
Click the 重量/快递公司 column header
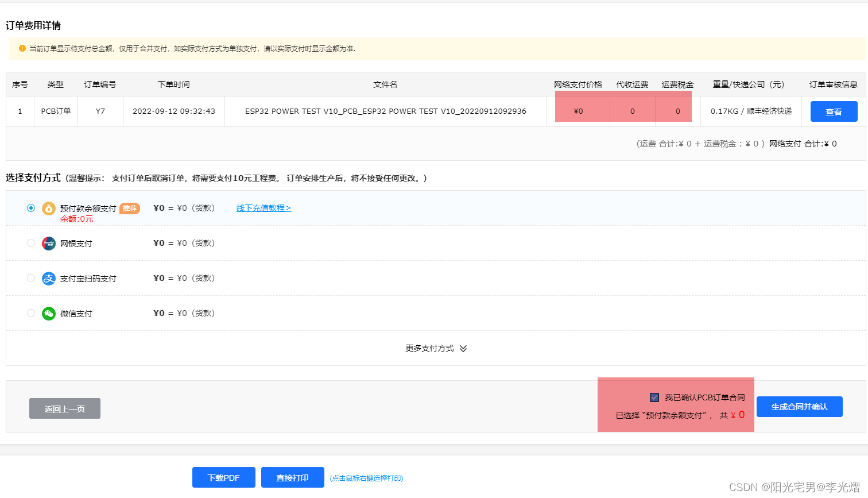pos(749,84)
